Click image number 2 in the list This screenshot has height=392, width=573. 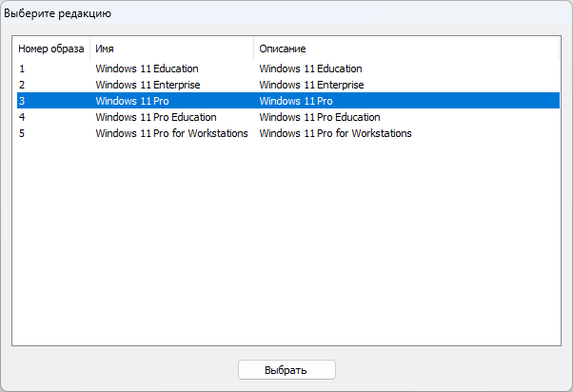[22, 85]
